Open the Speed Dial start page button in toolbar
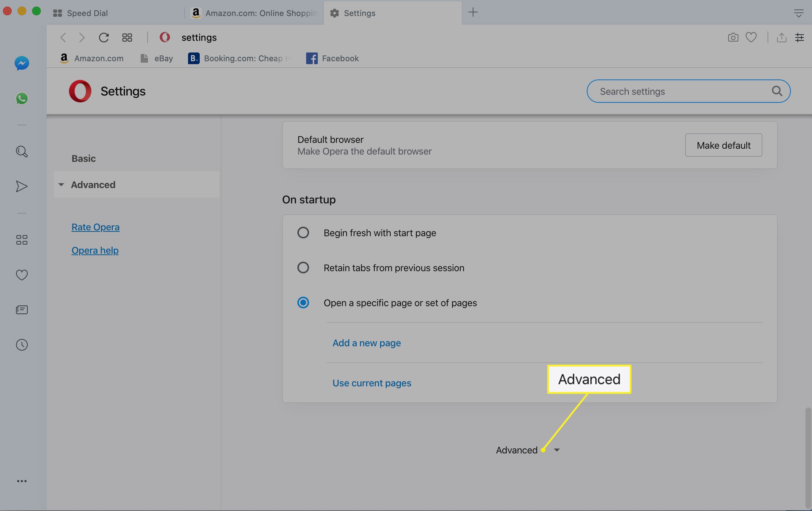The height and width of the screenshot is (511, 812). pyautogui.click(x=127, y=38)
